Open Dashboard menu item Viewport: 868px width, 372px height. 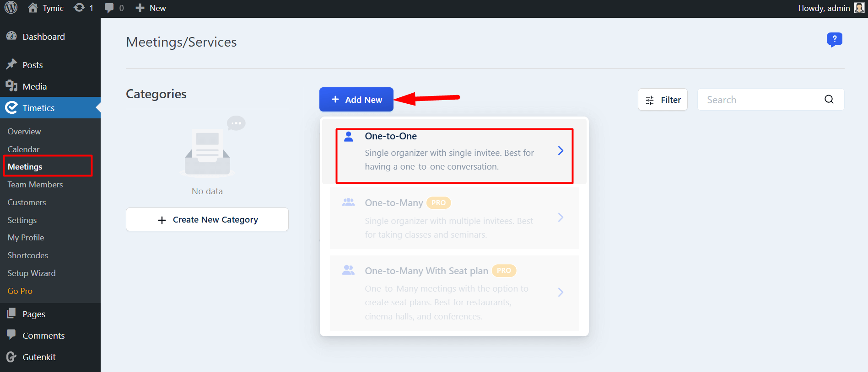[50, 37]
